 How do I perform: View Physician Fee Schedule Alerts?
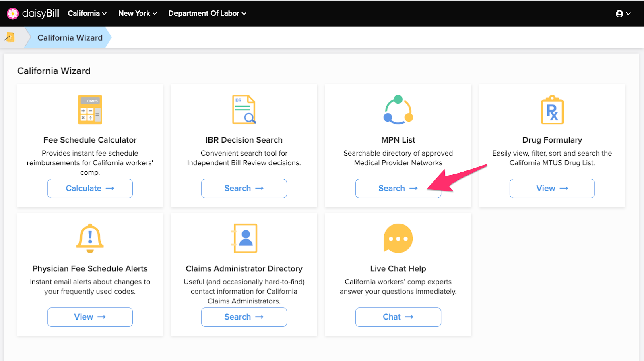90,317
